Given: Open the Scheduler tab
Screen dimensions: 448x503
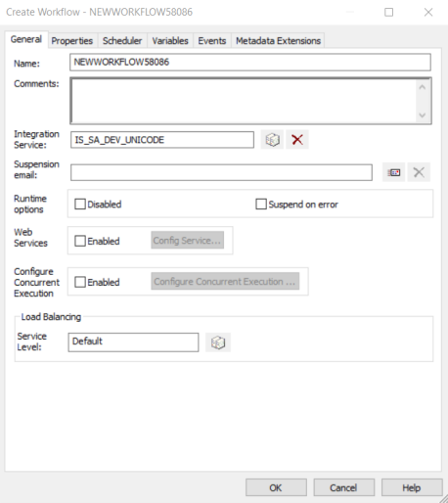Looking at the screenshot, I should coord(122,41).
